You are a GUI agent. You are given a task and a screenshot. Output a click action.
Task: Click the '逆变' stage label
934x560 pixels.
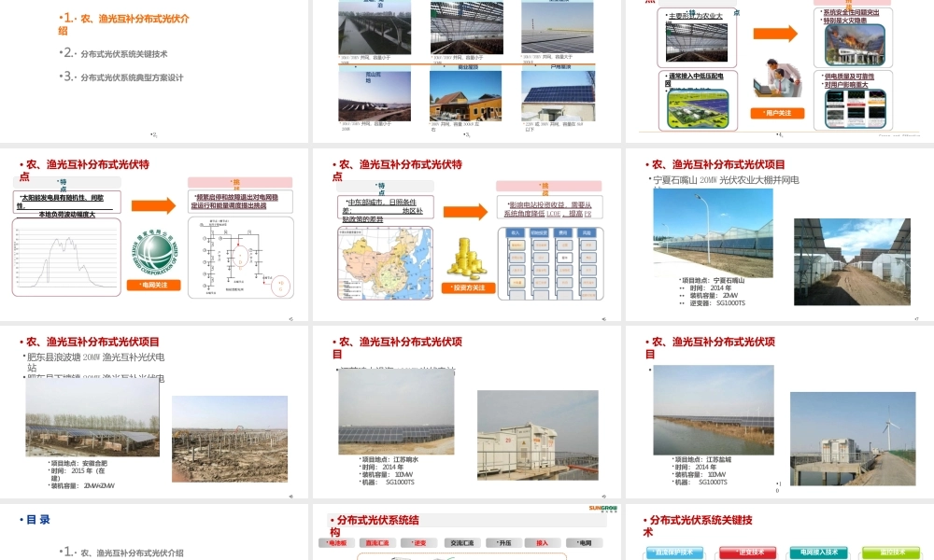click(x=418, y=543)
